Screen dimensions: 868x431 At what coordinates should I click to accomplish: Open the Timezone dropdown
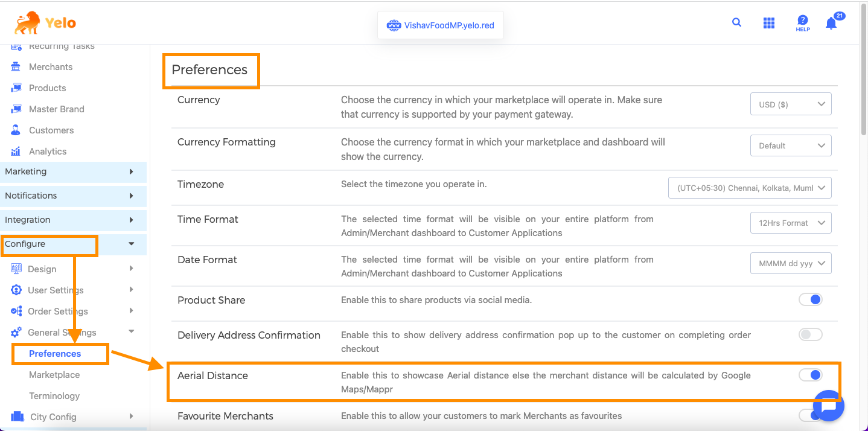coord(750,188)
